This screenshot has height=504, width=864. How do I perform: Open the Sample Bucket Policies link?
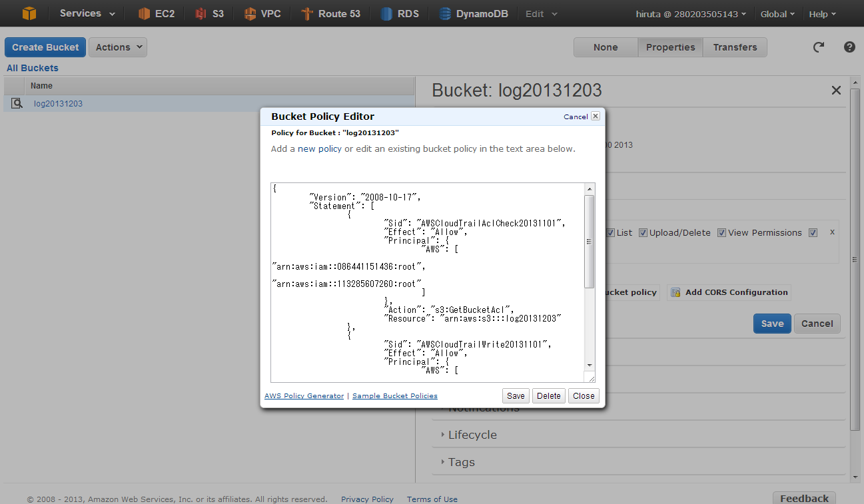point(395,395)
